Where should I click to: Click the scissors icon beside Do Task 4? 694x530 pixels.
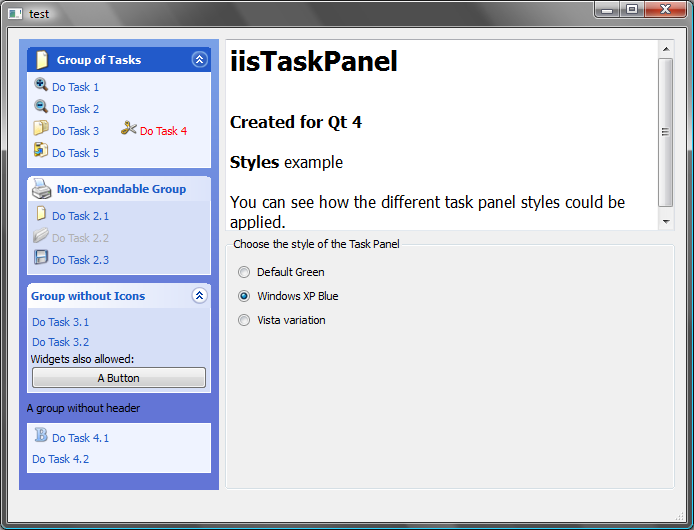[x=129, y=128]
